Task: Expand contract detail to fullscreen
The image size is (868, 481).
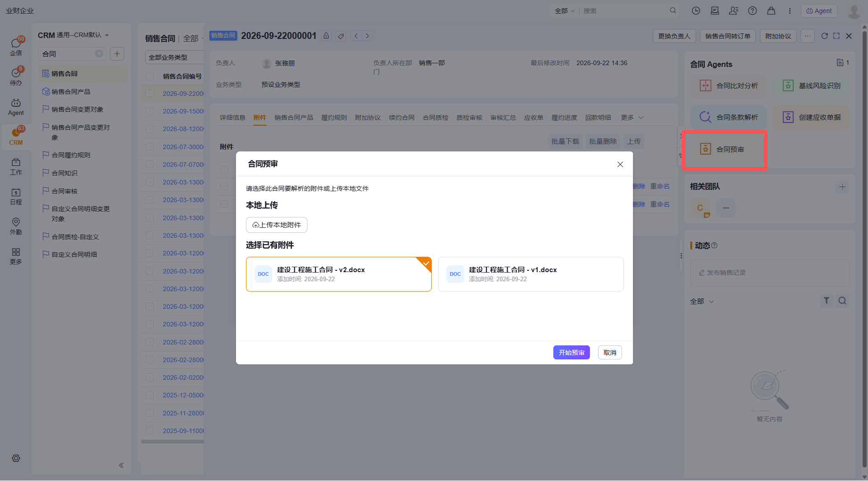Action: (836, 36)
